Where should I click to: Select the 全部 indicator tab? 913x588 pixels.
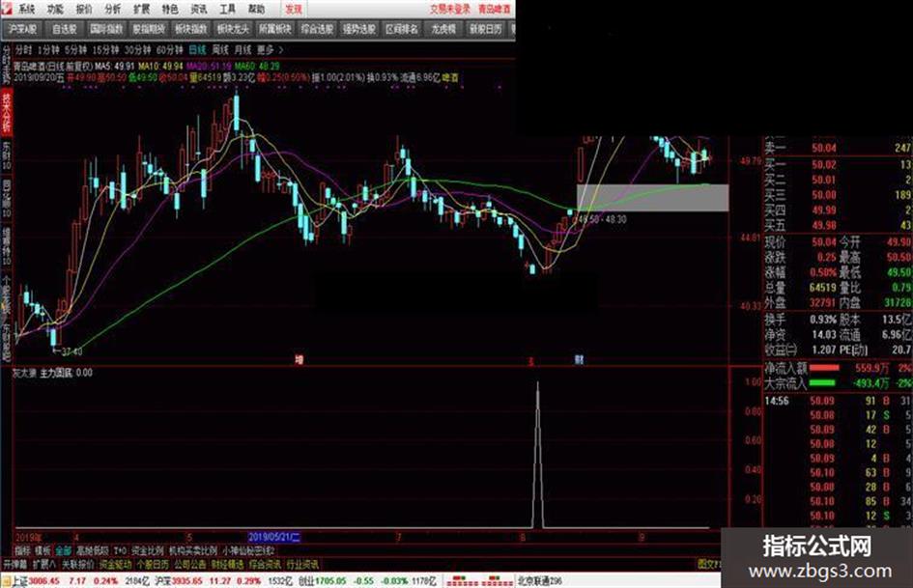[x=63, y=550]
